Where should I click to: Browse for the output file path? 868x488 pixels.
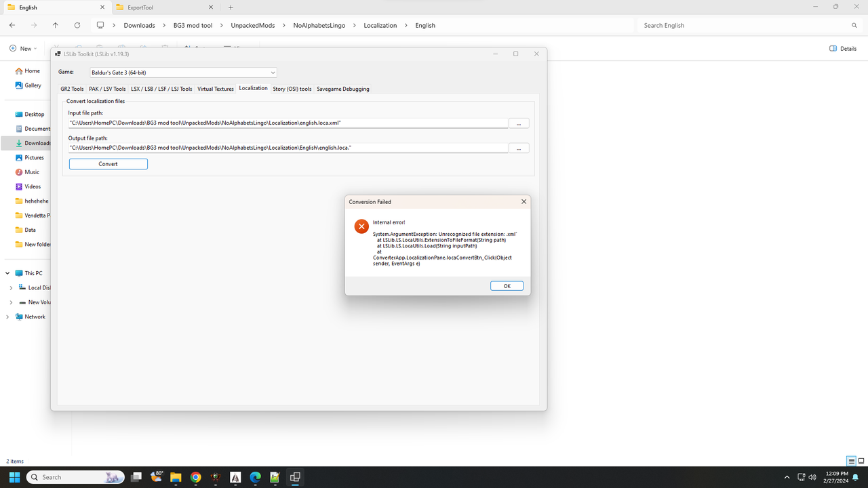click(519, 148)
